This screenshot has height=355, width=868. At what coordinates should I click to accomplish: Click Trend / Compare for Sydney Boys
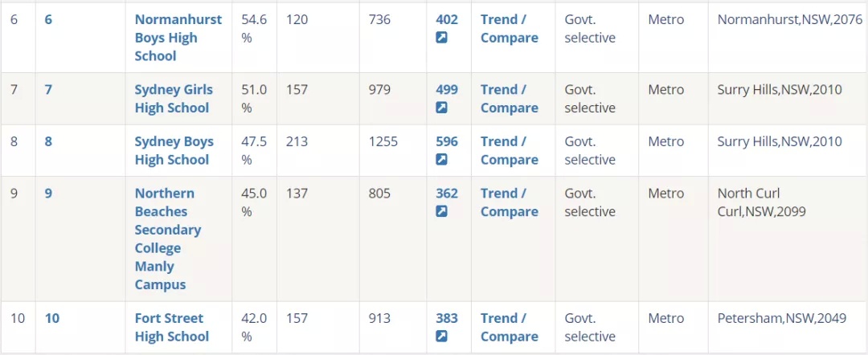pyautogui.click(x=510, y=150)
